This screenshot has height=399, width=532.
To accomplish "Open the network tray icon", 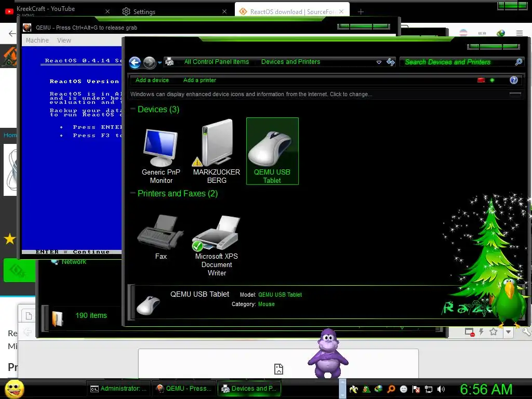I will (x=429, y=389).
